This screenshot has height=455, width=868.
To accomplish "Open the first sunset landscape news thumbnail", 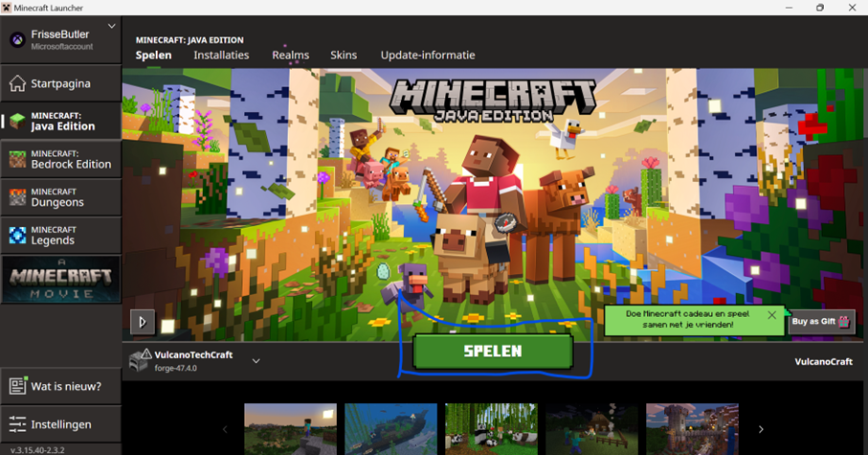I will click(x=291, y=429).
